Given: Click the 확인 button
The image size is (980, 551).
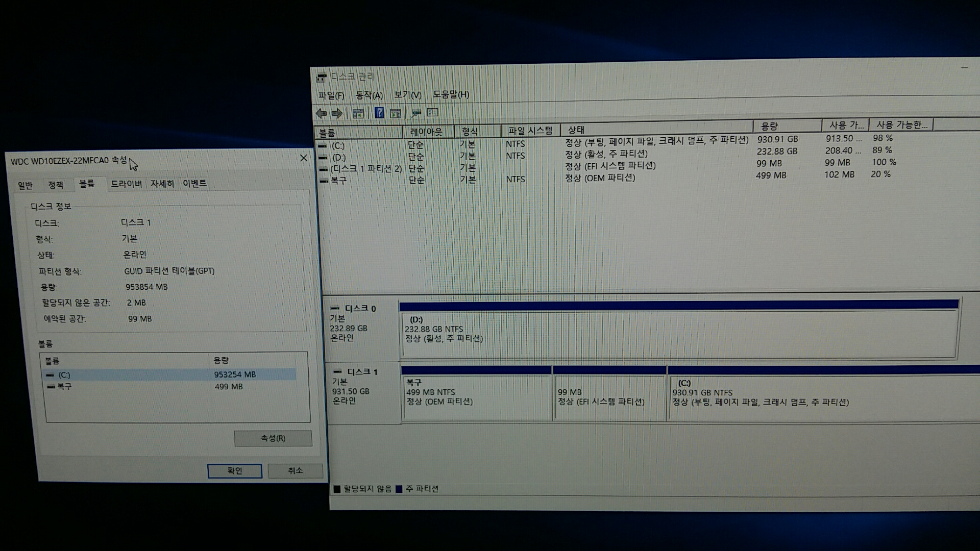Looking at the screenshot, I should [235, 470].
